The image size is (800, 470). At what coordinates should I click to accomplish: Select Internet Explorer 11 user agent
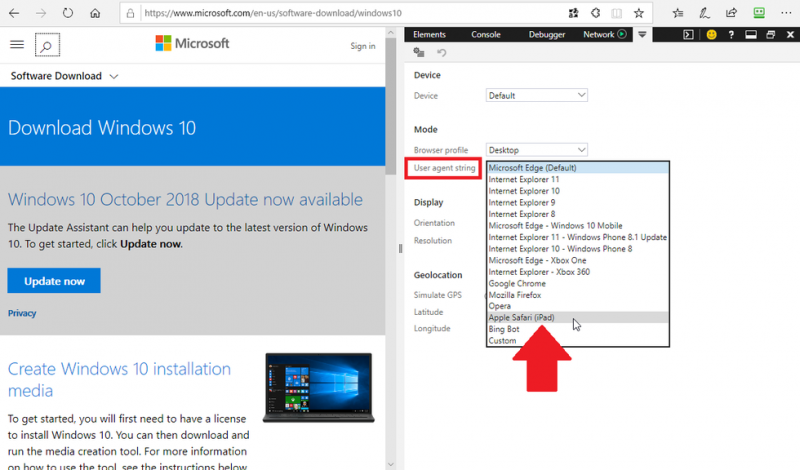point(578,180)
